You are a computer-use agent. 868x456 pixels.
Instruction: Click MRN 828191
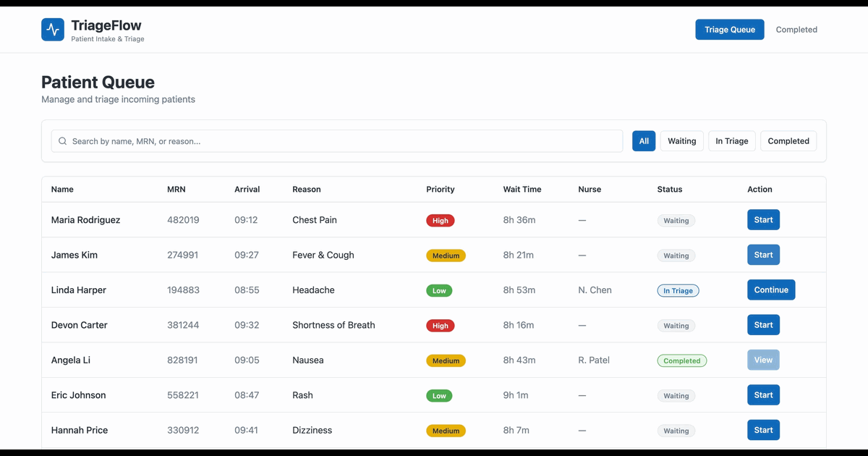click(x=182, y=360)
